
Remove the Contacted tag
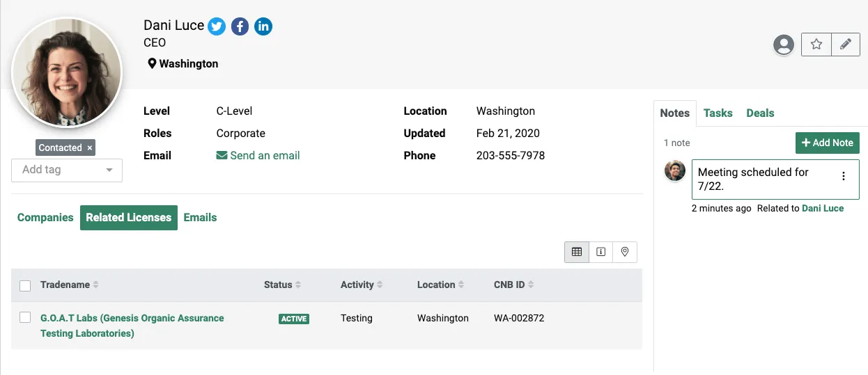tap(90, 147)
